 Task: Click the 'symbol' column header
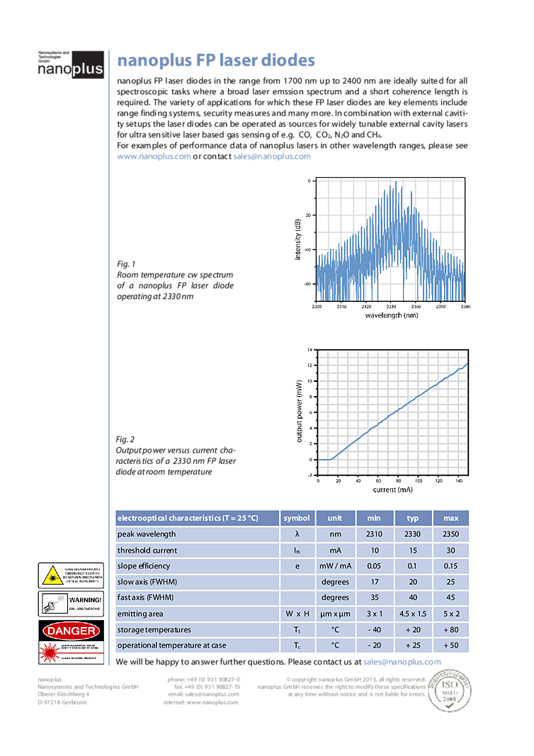pos(297,518)
